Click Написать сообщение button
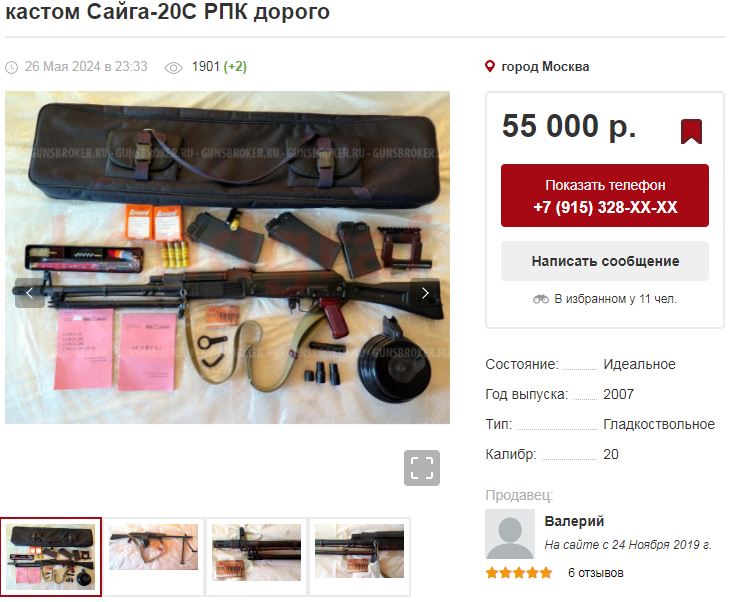The width and height of the screenshot is (729, 602). [x=605, y=261]
